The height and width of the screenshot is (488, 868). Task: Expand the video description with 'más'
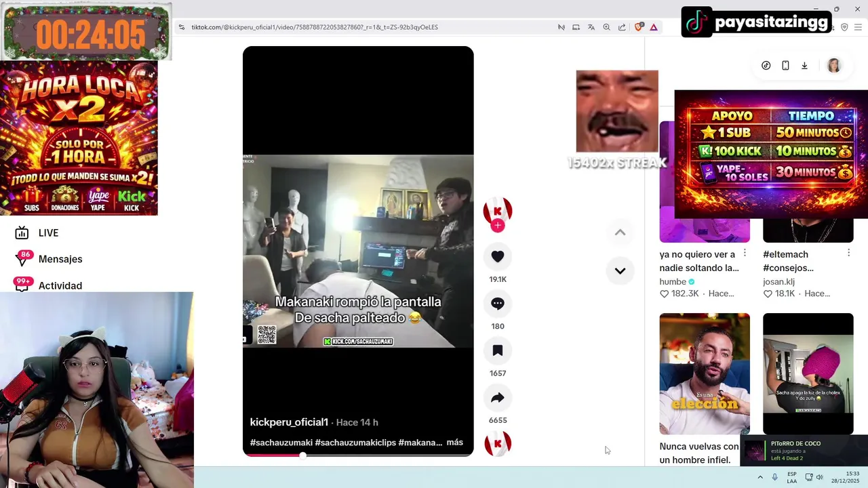(455, 443)
